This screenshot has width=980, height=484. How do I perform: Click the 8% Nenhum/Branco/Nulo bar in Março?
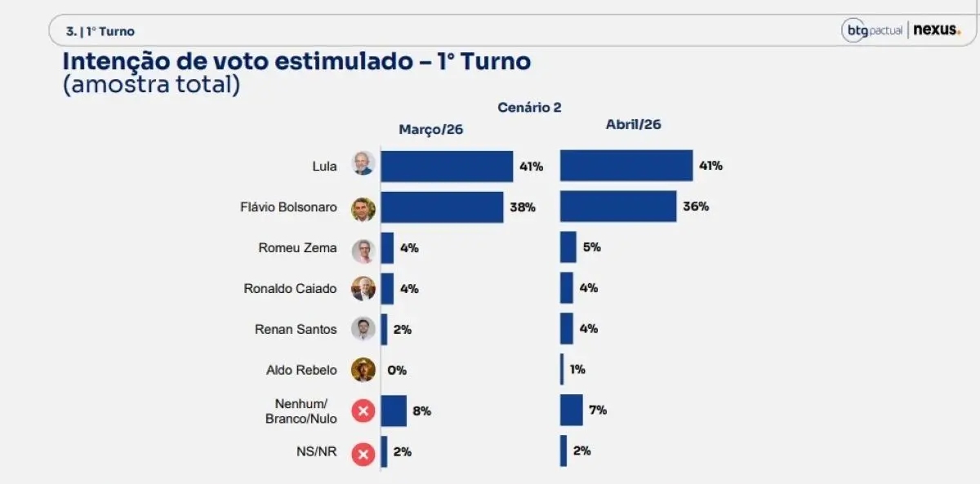pos(394,411)
